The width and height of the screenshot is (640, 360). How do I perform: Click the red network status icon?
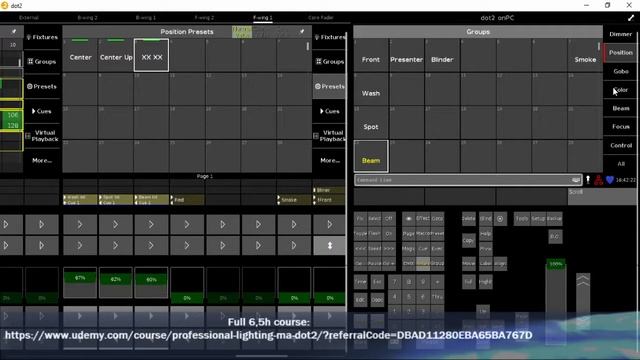click(x=598, y=180)
